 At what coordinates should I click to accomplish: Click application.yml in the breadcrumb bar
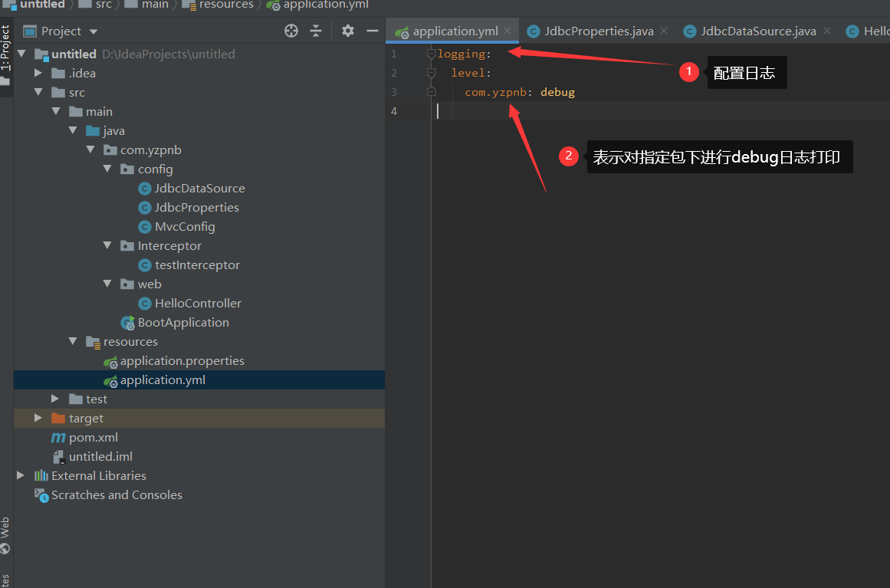(x=326, y=5)
